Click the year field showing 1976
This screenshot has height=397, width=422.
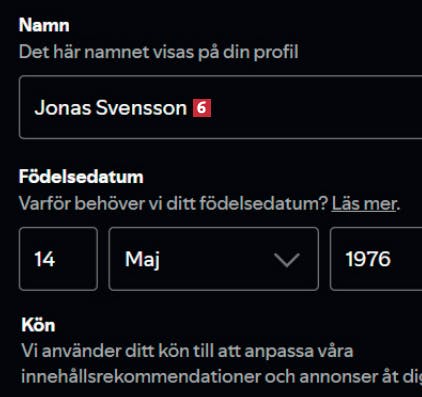click(x=376, y=259)
